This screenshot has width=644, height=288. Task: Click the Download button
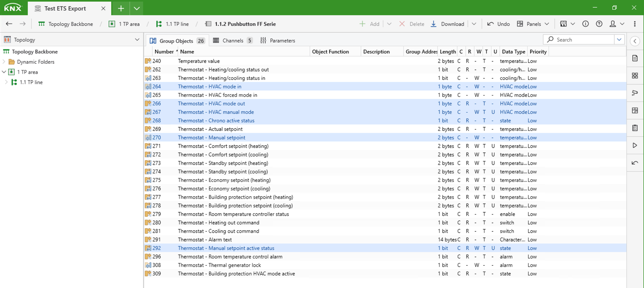(x=447, y=24)
